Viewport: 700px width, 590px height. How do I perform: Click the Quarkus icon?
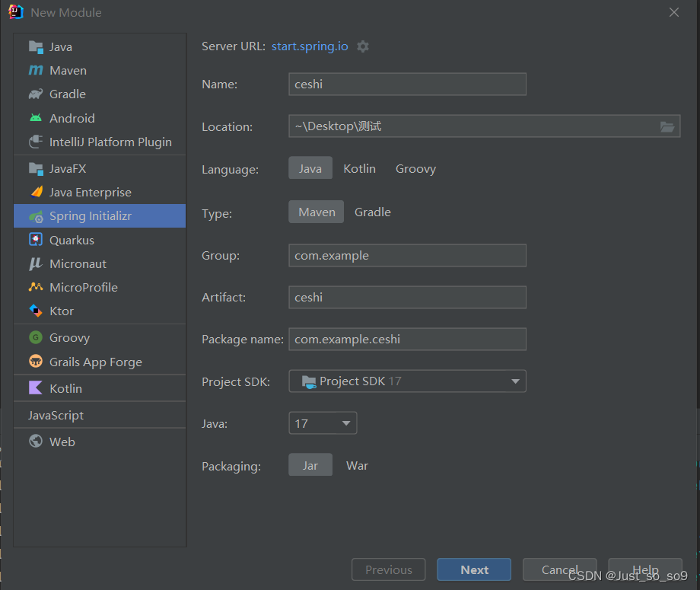point(36,240)
